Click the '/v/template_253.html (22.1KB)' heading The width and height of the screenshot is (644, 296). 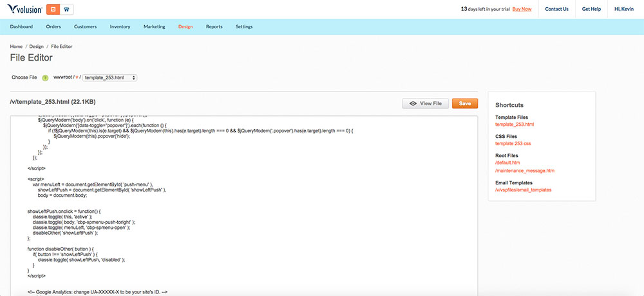[x=53, y=101]
